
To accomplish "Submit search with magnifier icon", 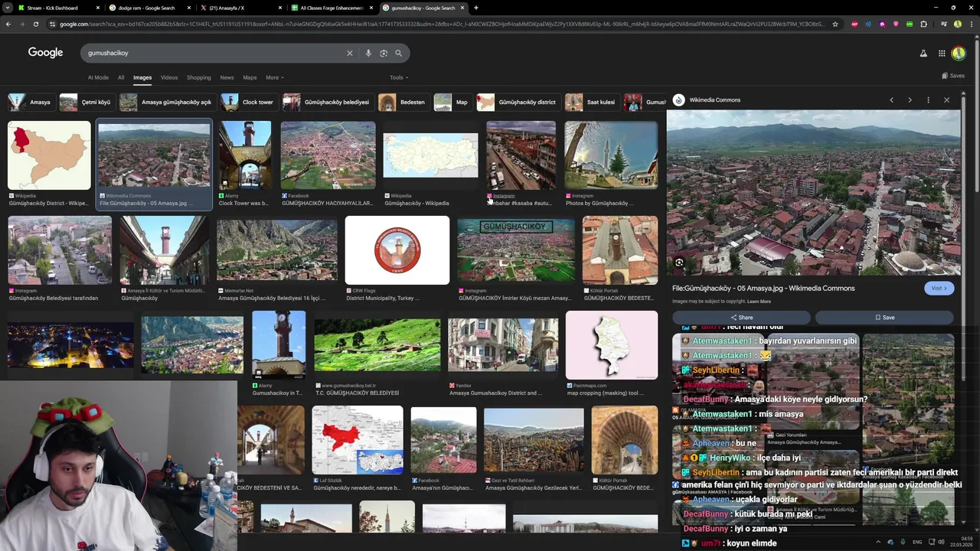I will pyautogui.click(x=398, y=53).
